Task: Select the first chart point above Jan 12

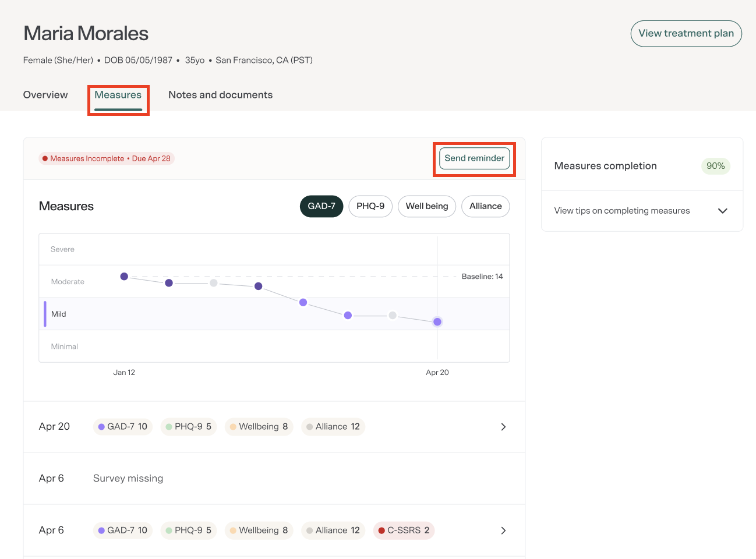Action: pos(124,277)
